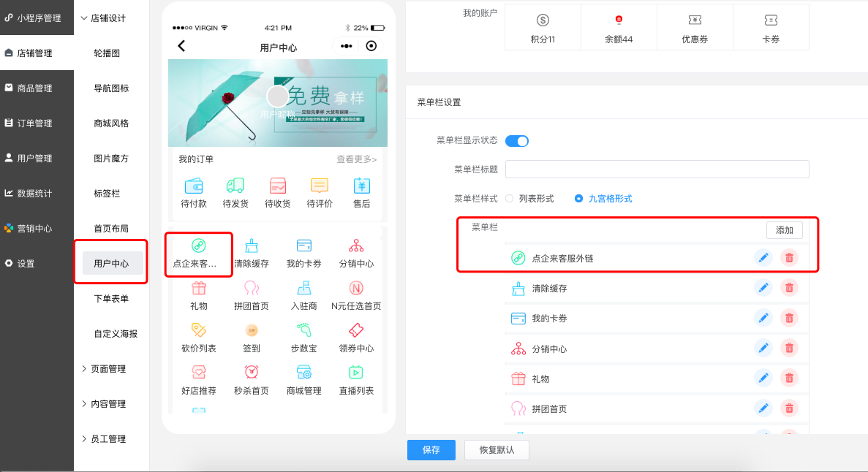Go to the 导航图标 submenu
Screen dimensions: 868x472
click(x=111, y=88)
